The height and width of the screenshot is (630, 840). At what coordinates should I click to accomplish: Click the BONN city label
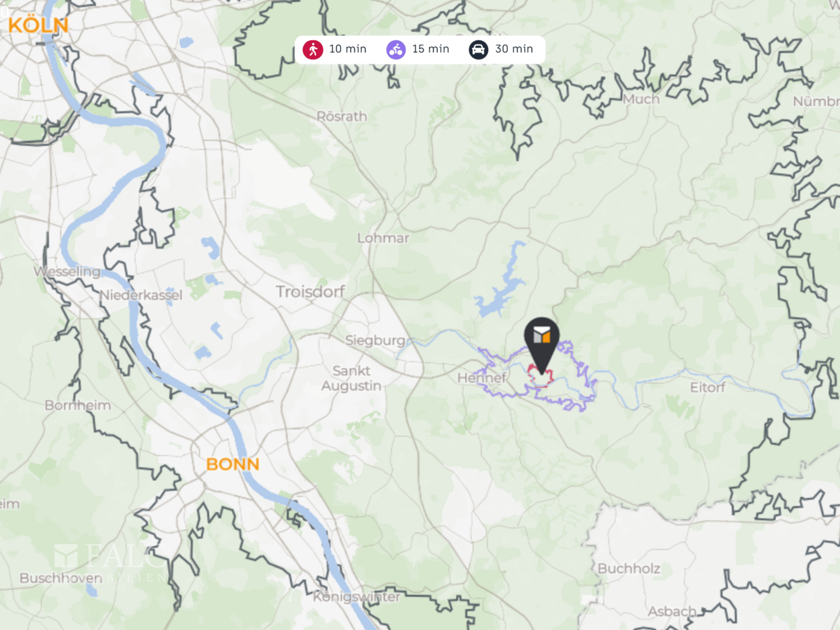232,464
